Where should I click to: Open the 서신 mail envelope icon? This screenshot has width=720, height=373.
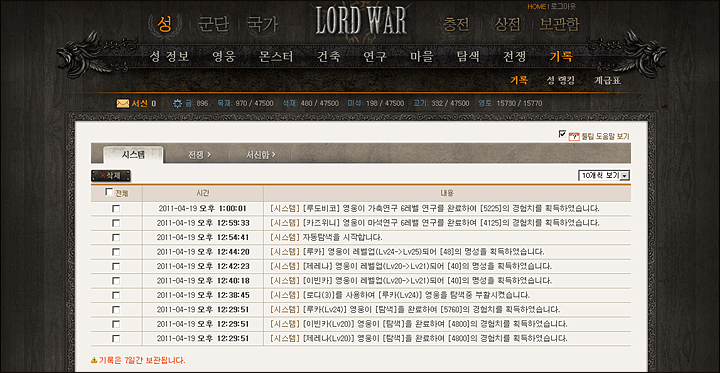123,104
